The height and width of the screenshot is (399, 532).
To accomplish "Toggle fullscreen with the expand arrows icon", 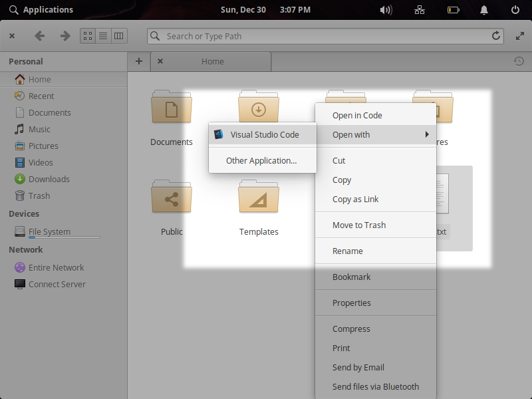I will click(520, 36).
